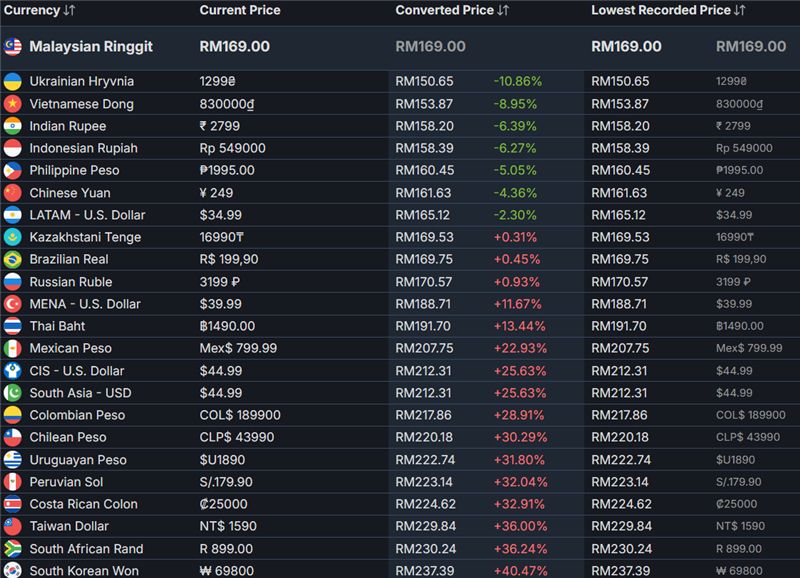
Task: Click the Kazakhstani Tenge flag icon
Action: 13,237
